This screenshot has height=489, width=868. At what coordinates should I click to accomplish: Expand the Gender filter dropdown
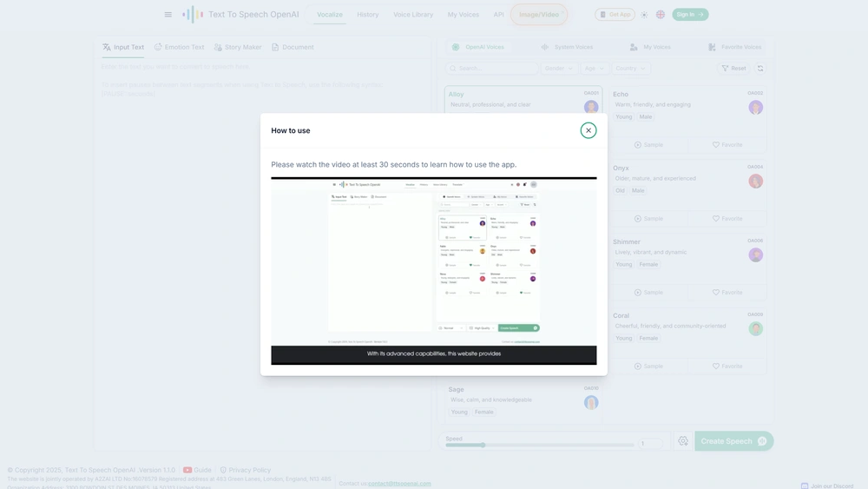tap(559, 68)
